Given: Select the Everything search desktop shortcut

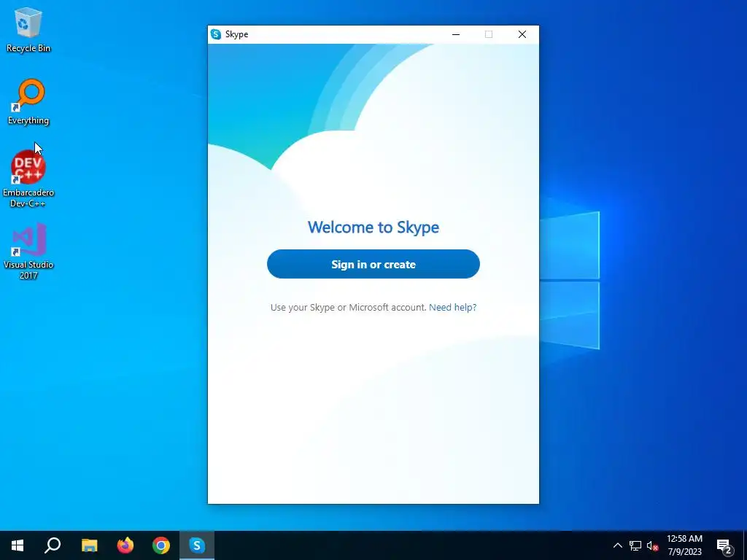Looking at the screenshot, I should click(x=28, y=102).
